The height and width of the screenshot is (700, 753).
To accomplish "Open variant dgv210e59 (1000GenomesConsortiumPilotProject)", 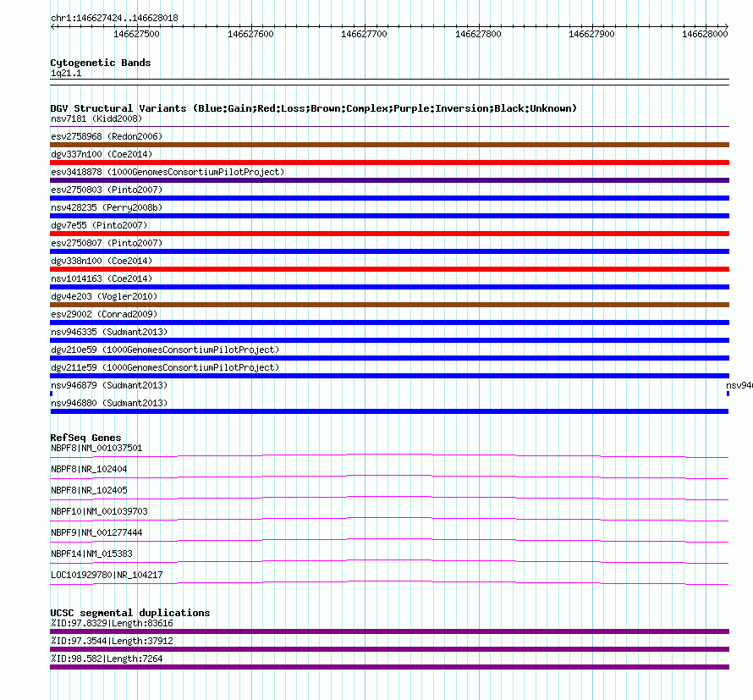I will click(x=165, y=350).
